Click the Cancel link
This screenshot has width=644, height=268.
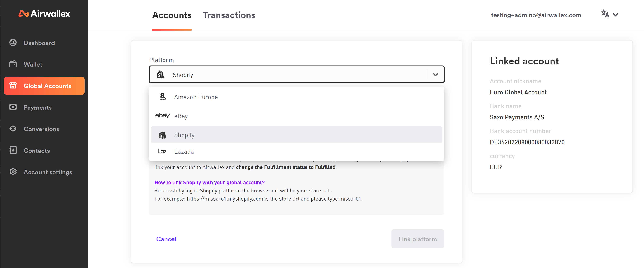166,239
